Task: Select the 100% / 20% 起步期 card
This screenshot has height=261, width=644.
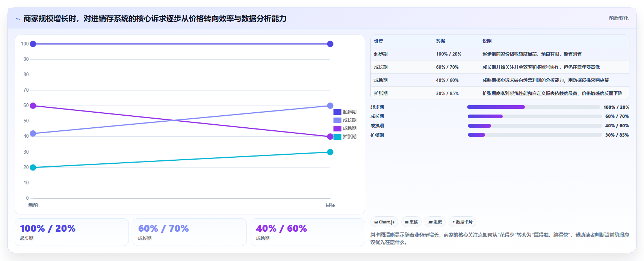Action: [x=72, y=232]
